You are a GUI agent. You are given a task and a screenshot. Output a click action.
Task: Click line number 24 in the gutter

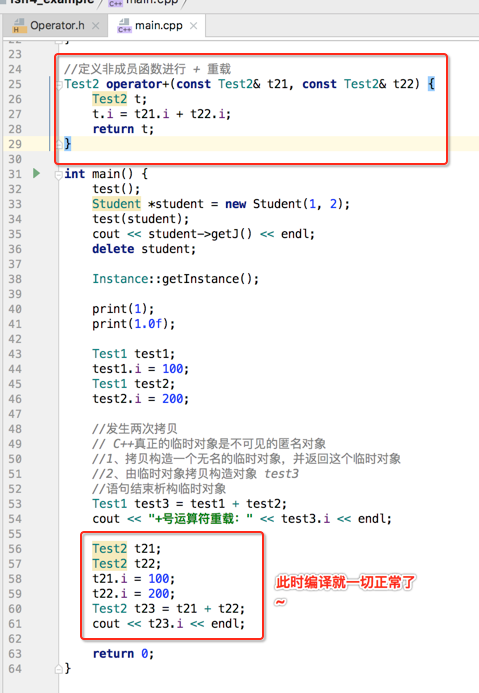pos(15,69)
